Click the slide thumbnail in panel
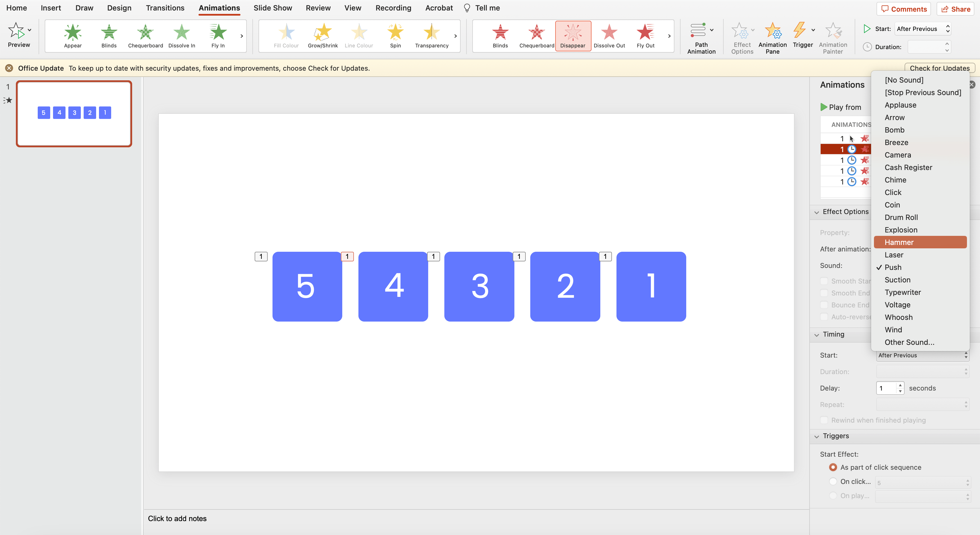The image size is (980, 535). (x=74, y=113)
